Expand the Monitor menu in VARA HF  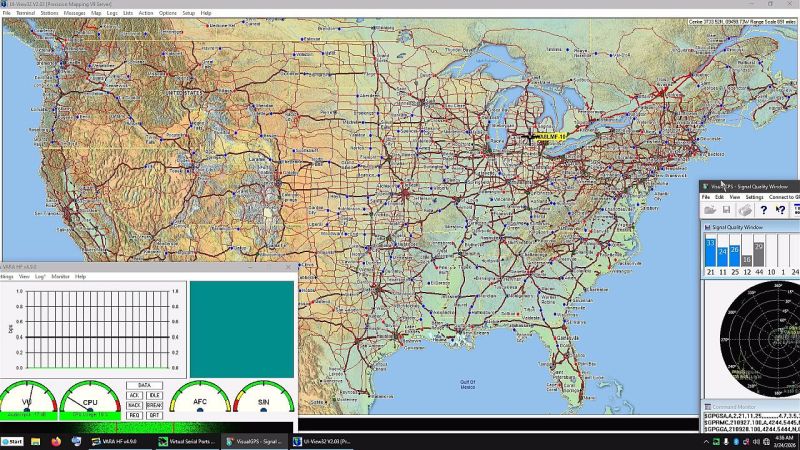tap(61, 276)
